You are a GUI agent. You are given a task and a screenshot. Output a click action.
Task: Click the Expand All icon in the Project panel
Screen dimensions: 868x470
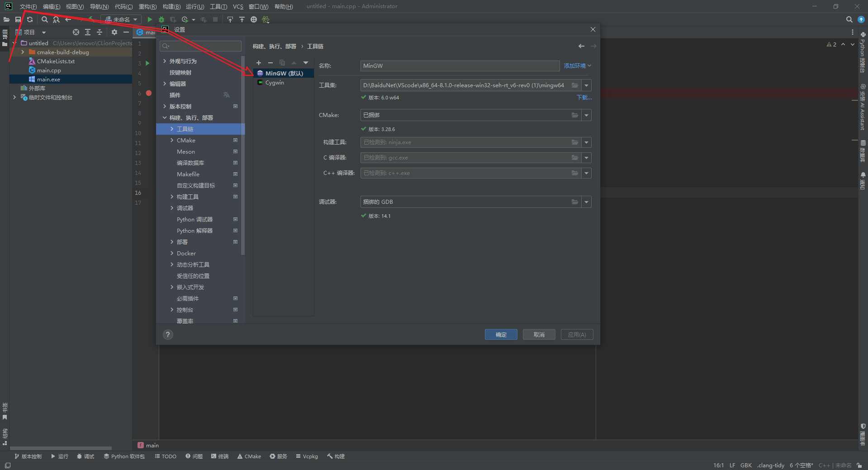click(x=88, y=32)
